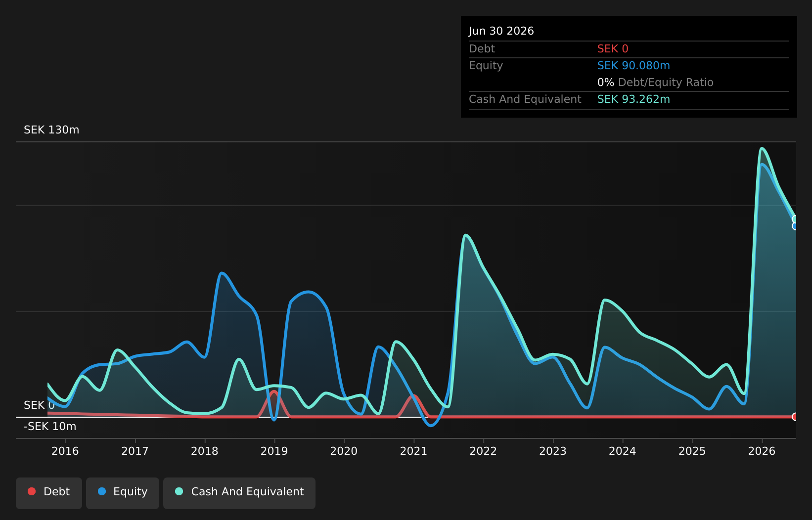The width and height of the screenshot is (812, 520).
Task: Click the Cash And Equivalent tooltip row label
Action: pos(525,99)
